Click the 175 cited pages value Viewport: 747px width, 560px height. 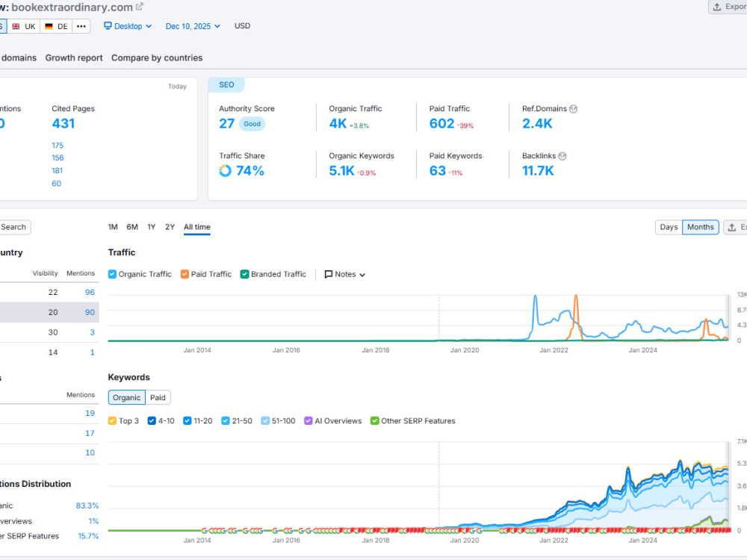(58, 146)
